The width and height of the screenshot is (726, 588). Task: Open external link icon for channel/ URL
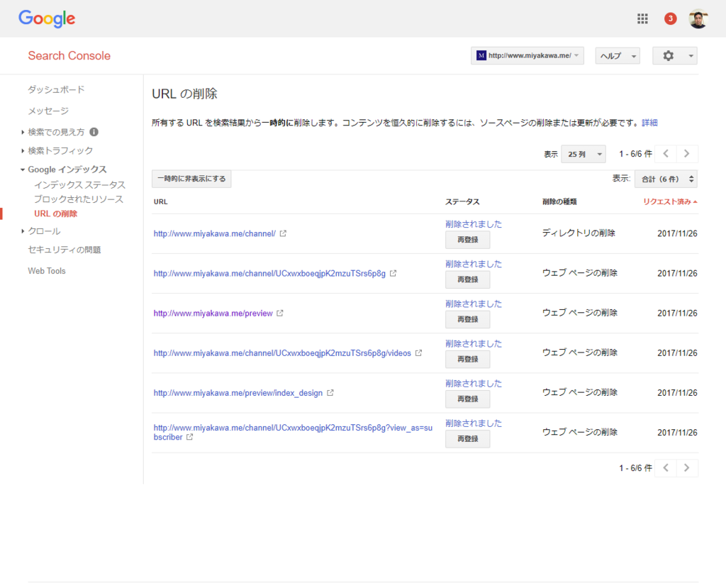[283, 233]
